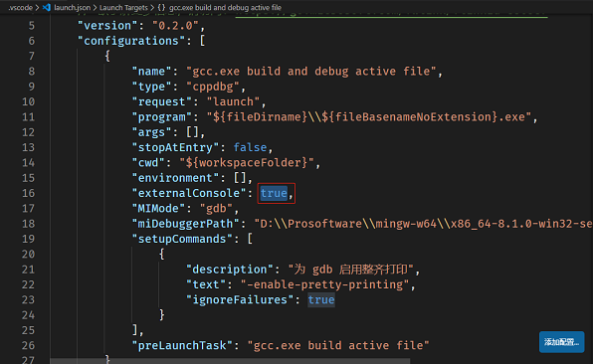Viewport: 593px width, 364px height.
Task: Select the gcc.exe build and debug breadcrumb
Action: (x=225, y=8)
